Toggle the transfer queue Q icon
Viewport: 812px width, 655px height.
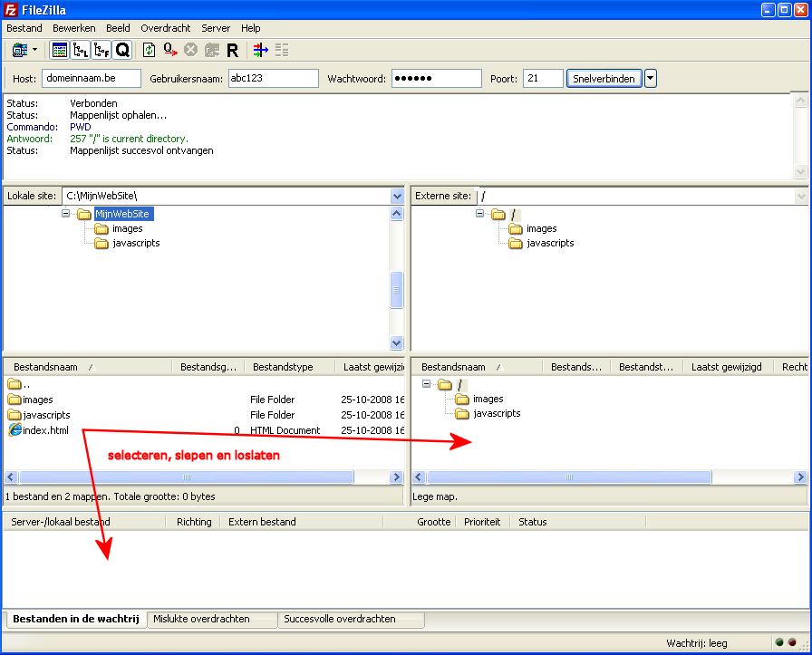click(122, 50)
